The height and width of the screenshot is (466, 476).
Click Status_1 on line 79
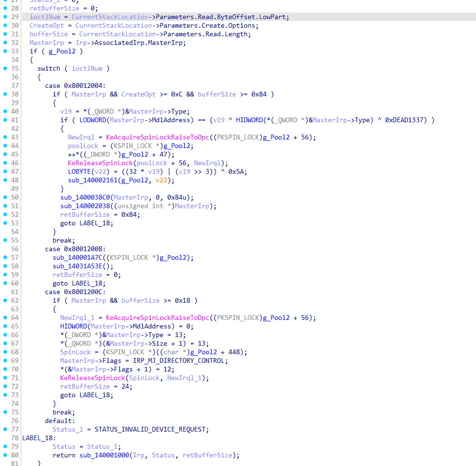click(x=102, y=447)
